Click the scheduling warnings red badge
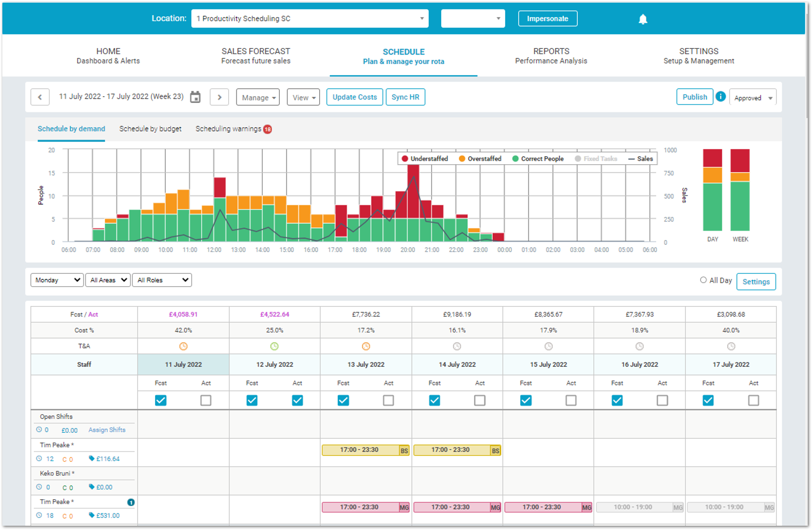This screenshot has height=530, width=812. tap(268, 129)
